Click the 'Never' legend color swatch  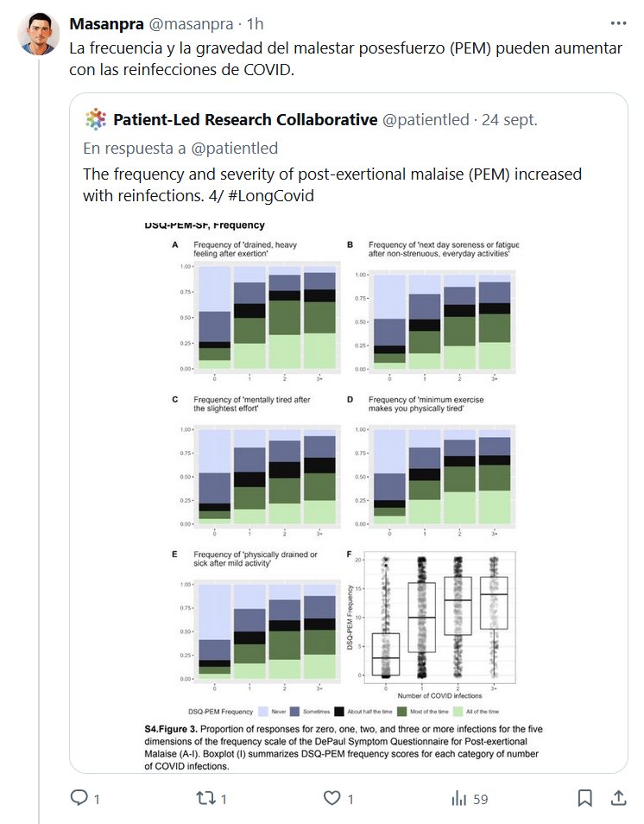pyautogui.click(x=268, y=712)
